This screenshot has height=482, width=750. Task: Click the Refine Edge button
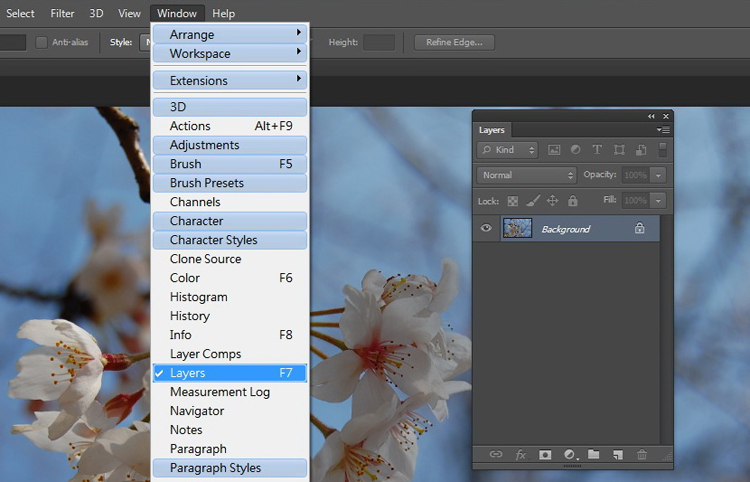[x=454, y=42]
